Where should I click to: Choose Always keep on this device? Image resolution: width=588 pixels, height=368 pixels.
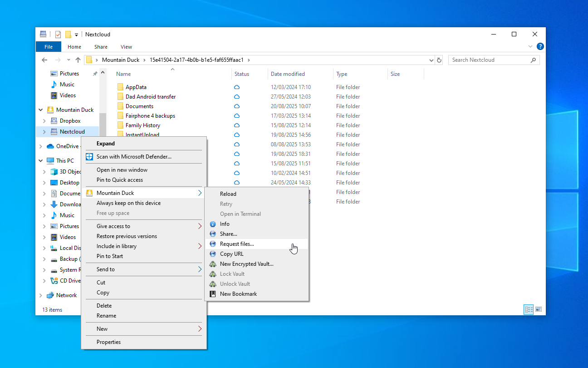point(144,203)
